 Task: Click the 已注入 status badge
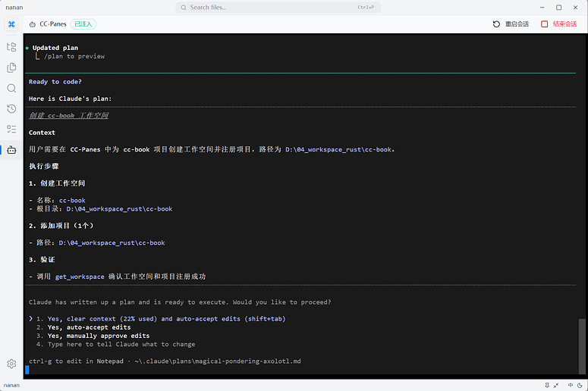tap(83, 24)
